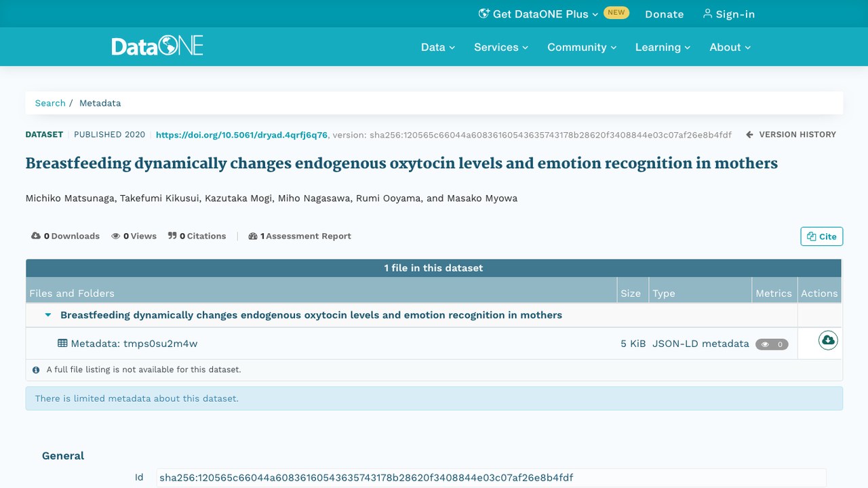This screenshot has width=868, height=488.
Task: Click the DataONE logo
Action: tap(157, 47)
